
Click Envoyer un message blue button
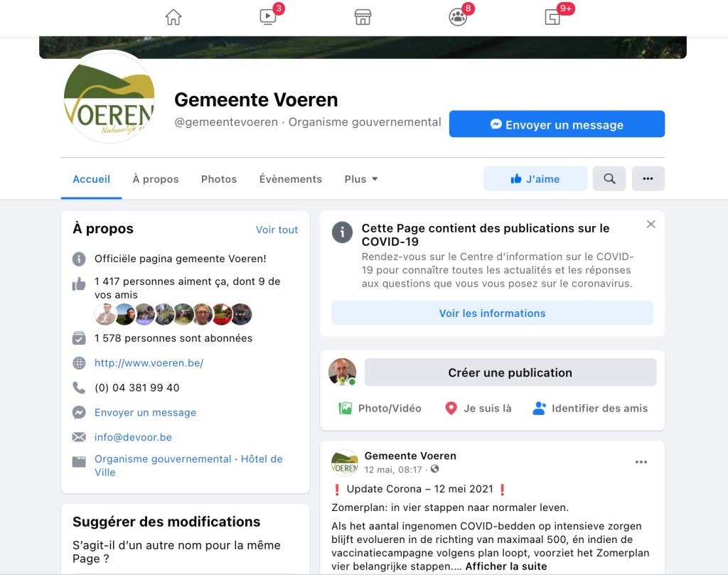click(x=557, y=124)
